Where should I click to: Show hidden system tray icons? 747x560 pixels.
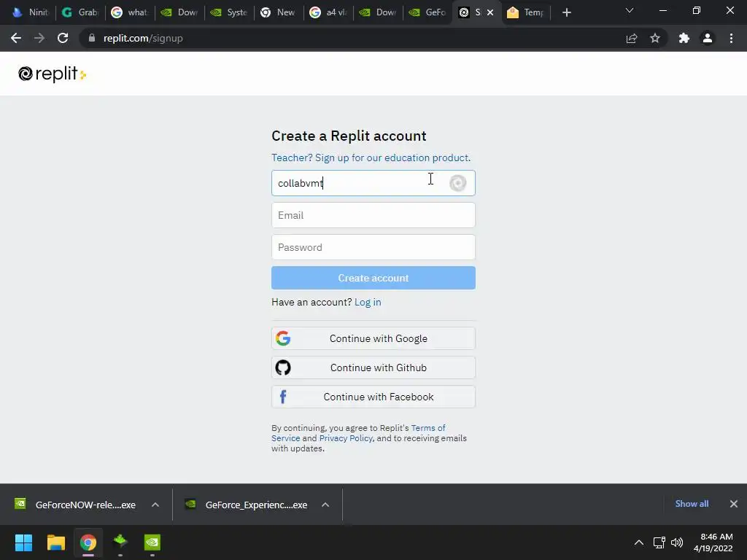[x=639, y=542]
